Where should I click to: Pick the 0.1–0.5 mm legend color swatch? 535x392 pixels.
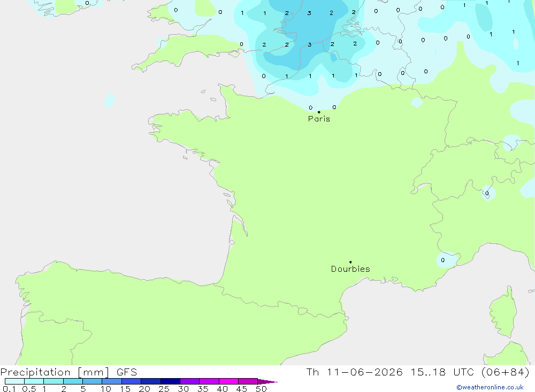point(14,381)
